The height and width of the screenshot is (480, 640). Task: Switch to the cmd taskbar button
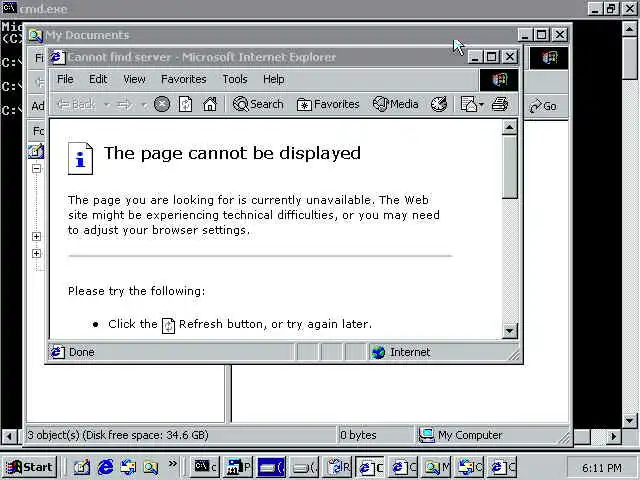(x=205, y=467)
